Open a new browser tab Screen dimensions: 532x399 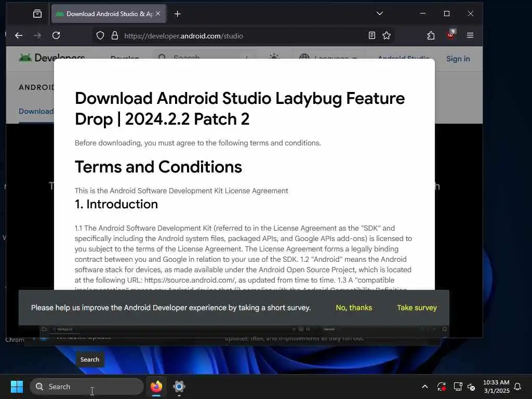(178, 14)
